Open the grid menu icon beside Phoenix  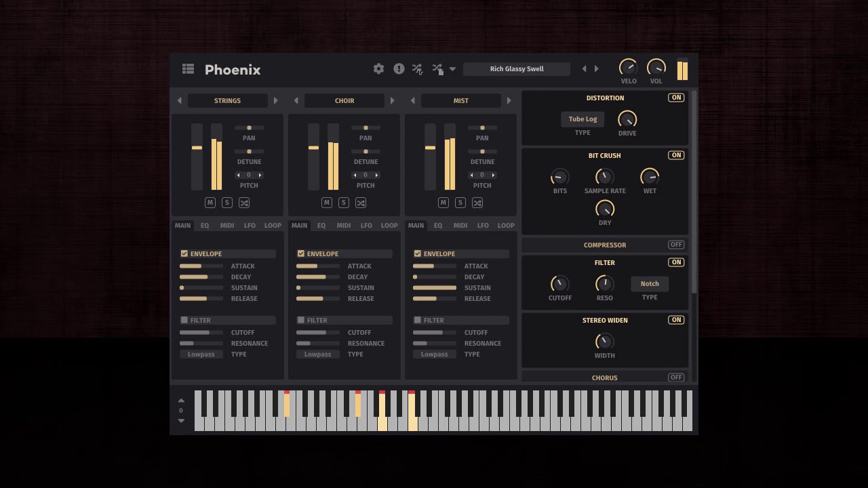(188, 69)
